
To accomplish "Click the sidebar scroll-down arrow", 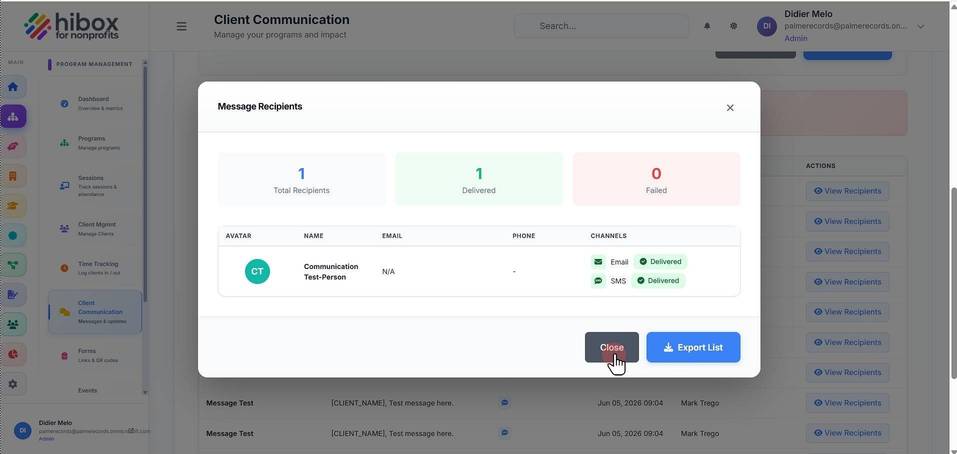I will (145, 392).
